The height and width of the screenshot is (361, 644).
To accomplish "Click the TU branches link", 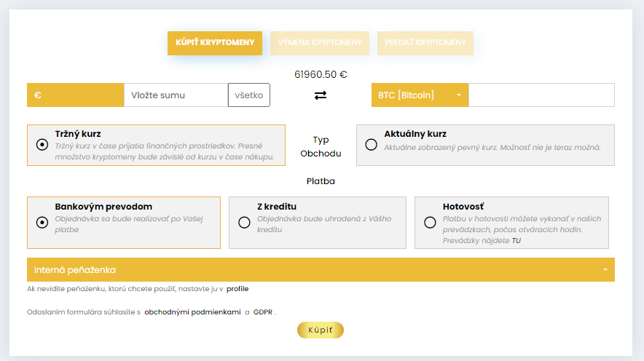I will 516,240.
